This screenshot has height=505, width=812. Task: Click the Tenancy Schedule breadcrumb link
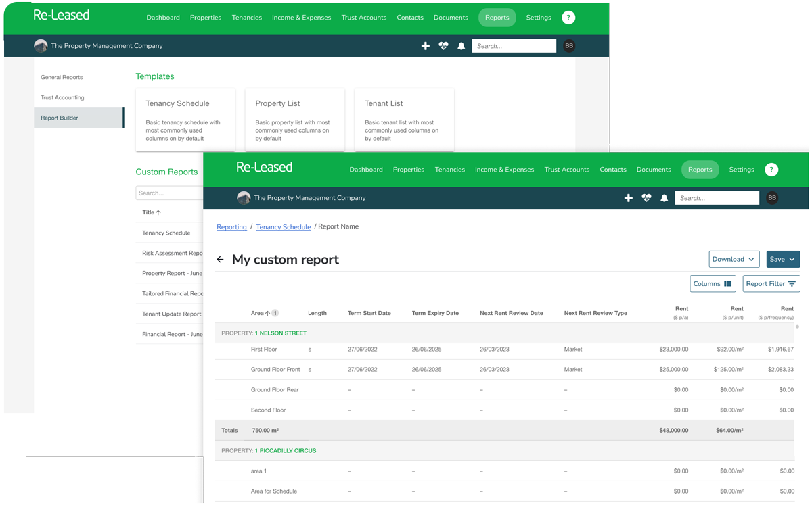[284, 227]
